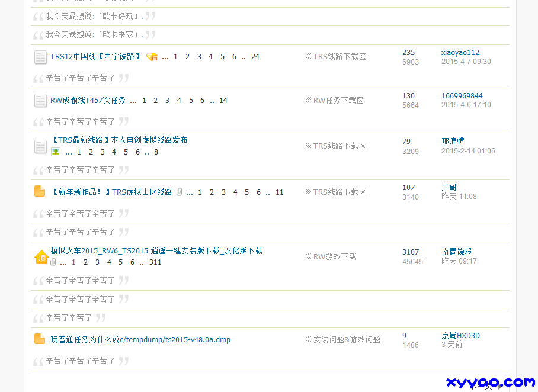Click the paperclip icon on TRS虚拟山区线路 thread
The height and width of the screenshot is (392, 538).
click(179, 192)
